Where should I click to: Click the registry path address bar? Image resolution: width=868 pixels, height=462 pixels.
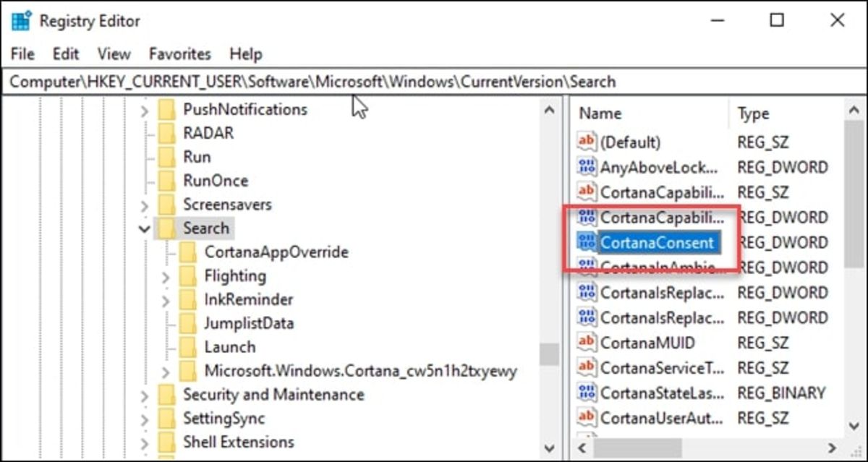click(x=434, y=82)
